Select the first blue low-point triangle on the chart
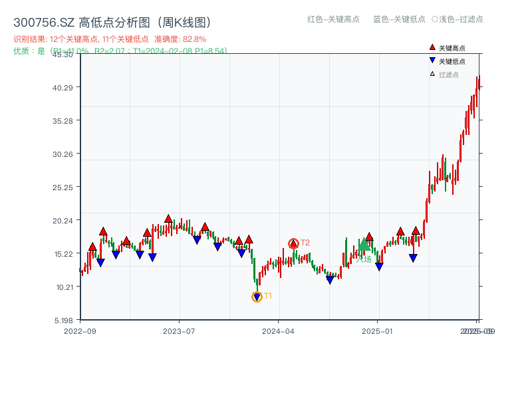Screen dimensions: 532x399 coord(100,262)
